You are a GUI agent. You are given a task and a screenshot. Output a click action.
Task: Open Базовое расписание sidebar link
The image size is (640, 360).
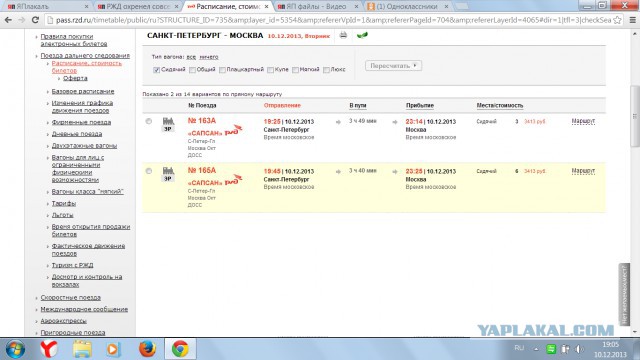(x=83, y=91)
